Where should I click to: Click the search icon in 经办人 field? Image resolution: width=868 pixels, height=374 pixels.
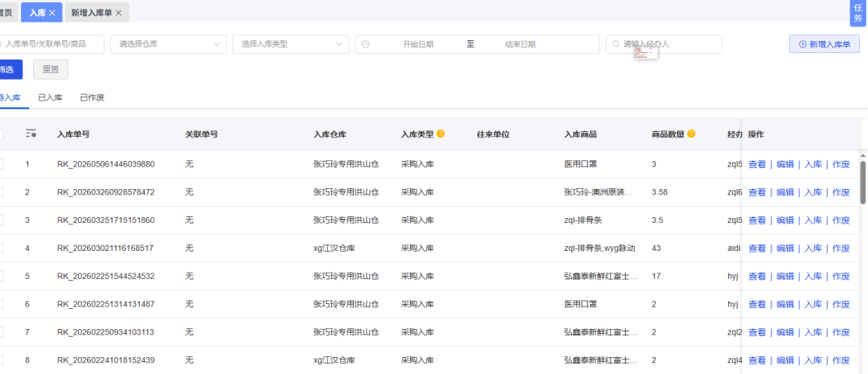click(616, 44)
